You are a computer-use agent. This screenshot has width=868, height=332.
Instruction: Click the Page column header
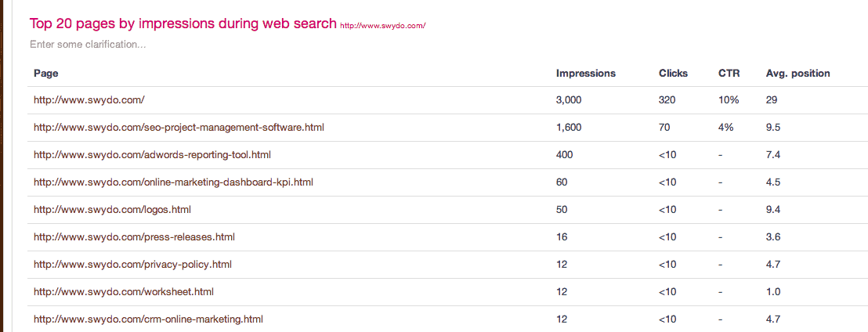coord(46,73)
